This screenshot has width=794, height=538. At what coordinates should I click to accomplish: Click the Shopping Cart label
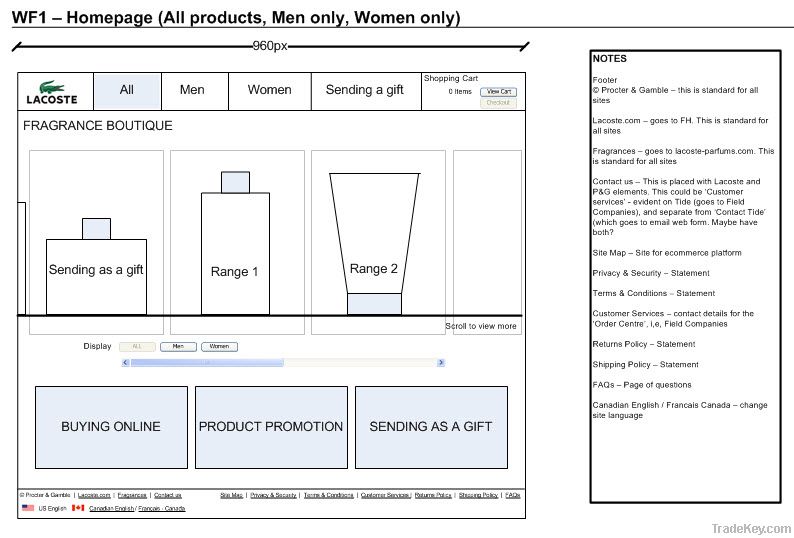451,79
